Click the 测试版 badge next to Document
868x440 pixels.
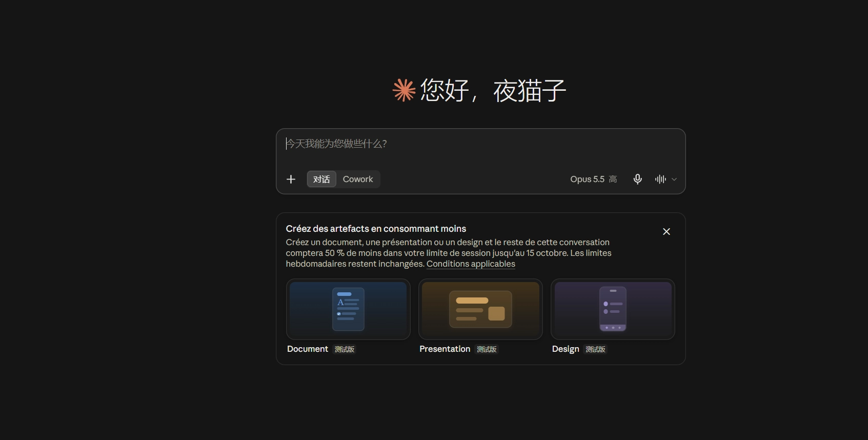[345, 349]
